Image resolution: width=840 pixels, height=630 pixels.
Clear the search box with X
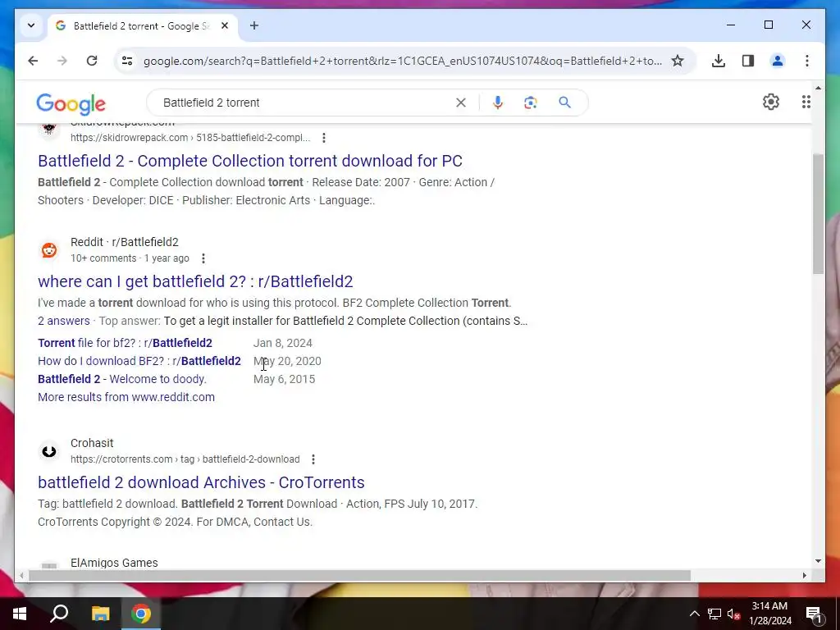coord(461,103)
